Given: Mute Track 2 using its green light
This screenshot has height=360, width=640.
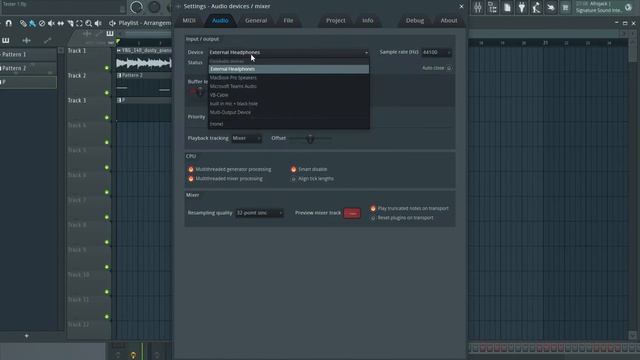Looking at the screenshot, I should [x=107, y=93].
